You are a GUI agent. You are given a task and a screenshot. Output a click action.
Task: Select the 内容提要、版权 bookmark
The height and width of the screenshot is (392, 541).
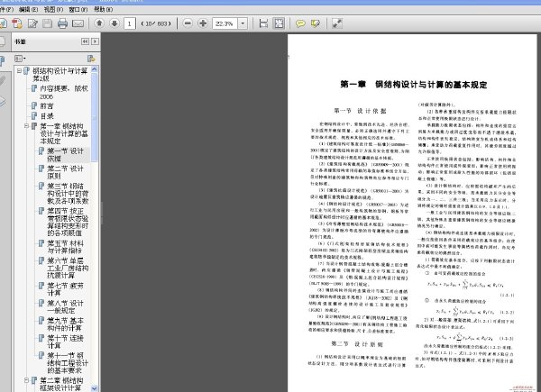tap(64, 93)
